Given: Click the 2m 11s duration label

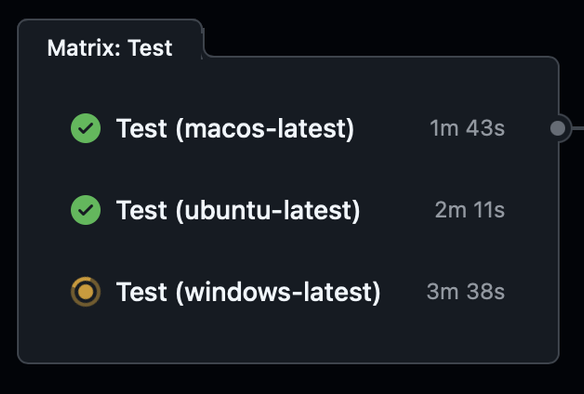Looking at the screenshot, I should click(x=470, y=210).
